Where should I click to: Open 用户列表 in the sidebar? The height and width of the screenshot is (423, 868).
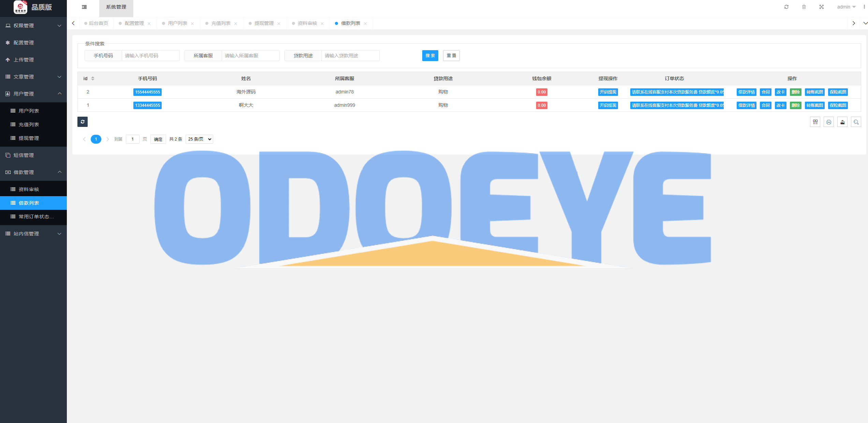[33, 111]
